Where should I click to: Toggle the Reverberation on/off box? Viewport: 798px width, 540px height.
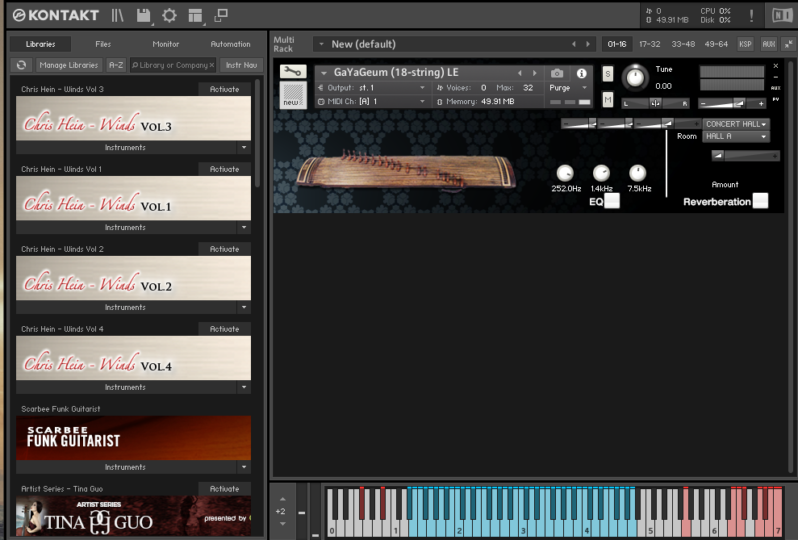pos(760,201)
